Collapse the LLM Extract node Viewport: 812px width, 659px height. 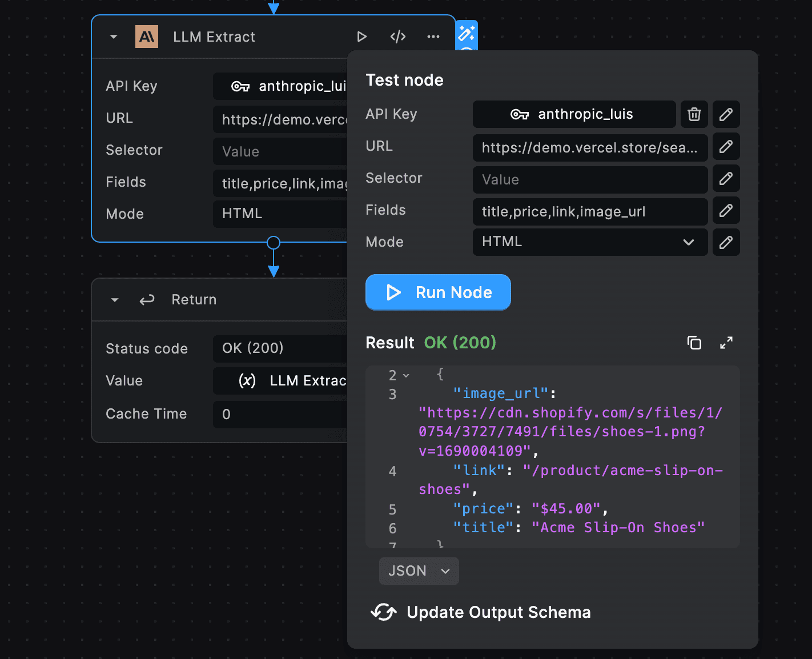click(114, 37)
